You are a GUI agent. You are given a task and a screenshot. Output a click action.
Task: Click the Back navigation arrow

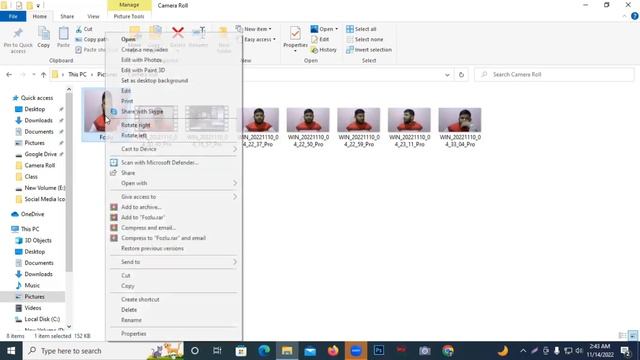pos(9,75)
